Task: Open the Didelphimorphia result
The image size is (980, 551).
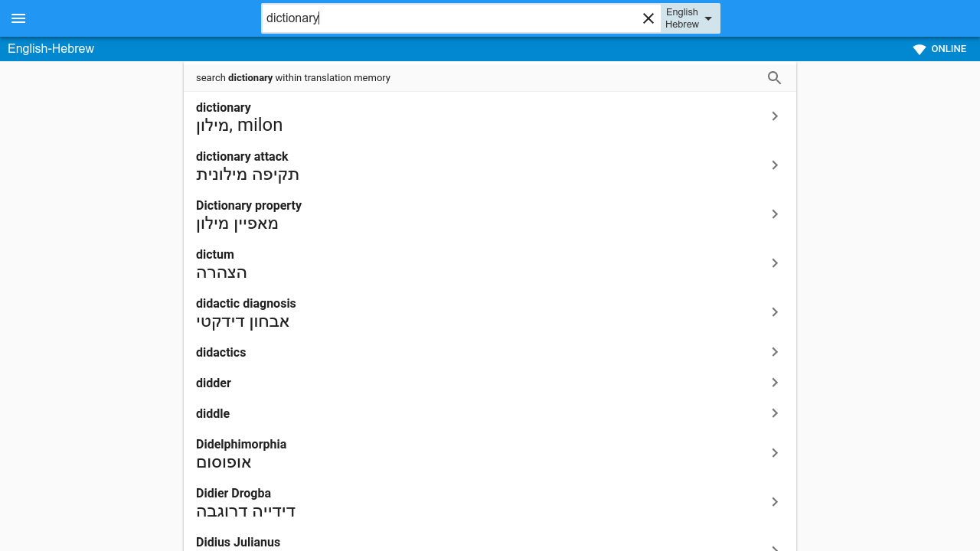Action: click(490, 453)
